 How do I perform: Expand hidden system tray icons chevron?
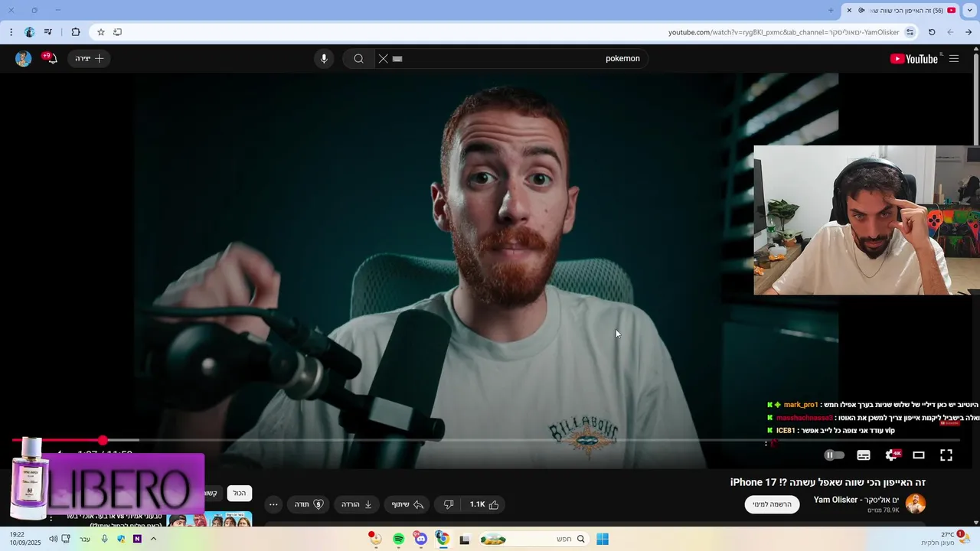point(153,539)
